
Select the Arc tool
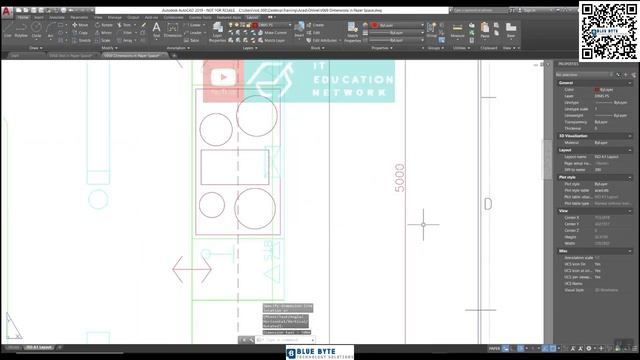[50, 30]
